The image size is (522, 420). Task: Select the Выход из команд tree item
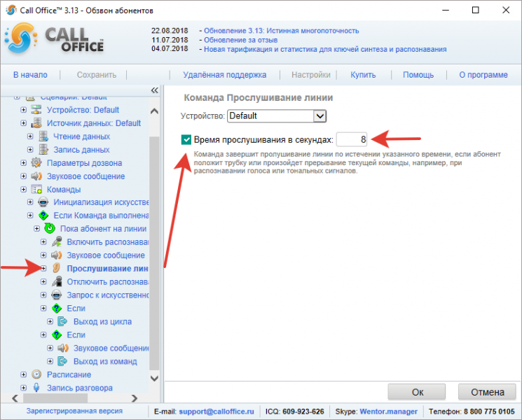105,361
